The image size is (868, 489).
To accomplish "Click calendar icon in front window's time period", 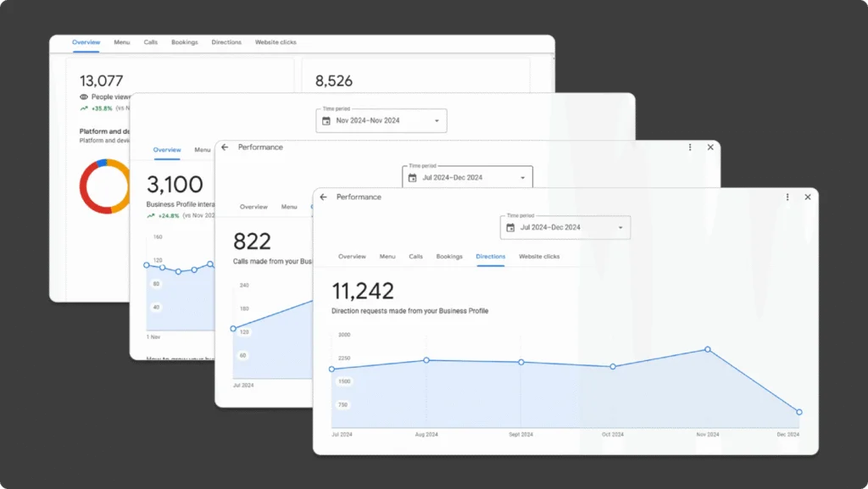I will [510, 228].
